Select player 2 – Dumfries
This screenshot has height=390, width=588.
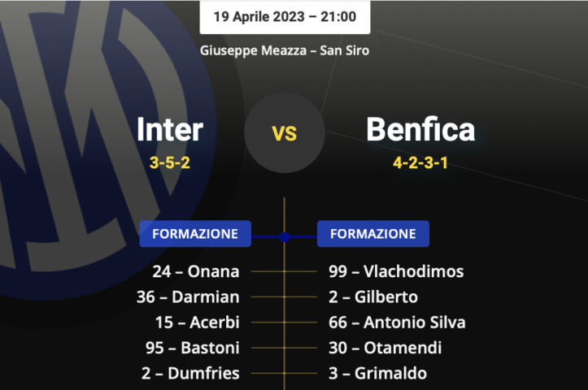click(x=190, y=374)
